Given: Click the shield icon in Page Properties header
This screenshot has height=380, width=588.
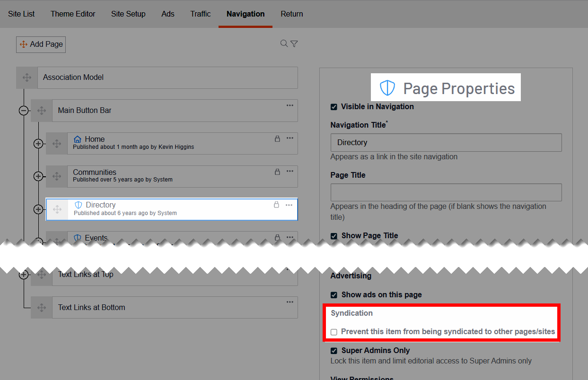Looking at the screenshot, I should [x=387, y=87].
